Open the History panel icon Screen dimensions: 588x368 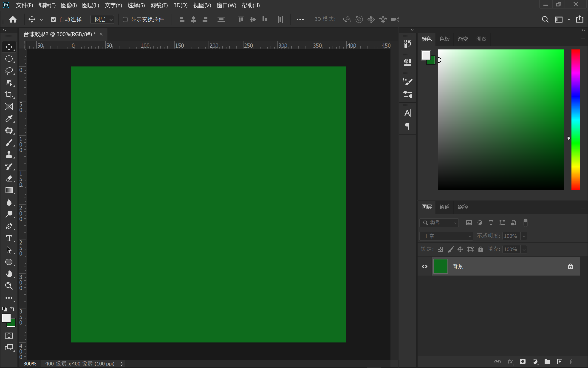point(407,44)
